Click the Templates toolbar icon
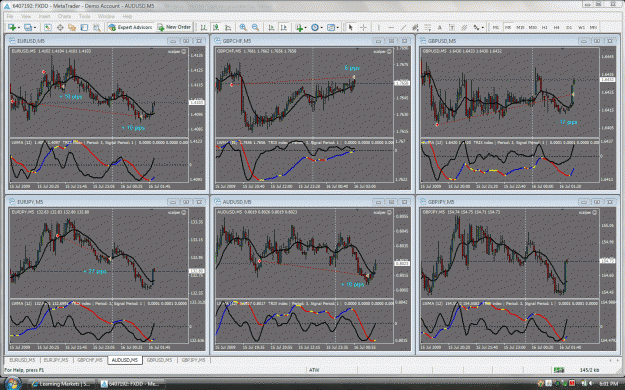The height and width of the screenshot is (390, 625). pos(330,27)
